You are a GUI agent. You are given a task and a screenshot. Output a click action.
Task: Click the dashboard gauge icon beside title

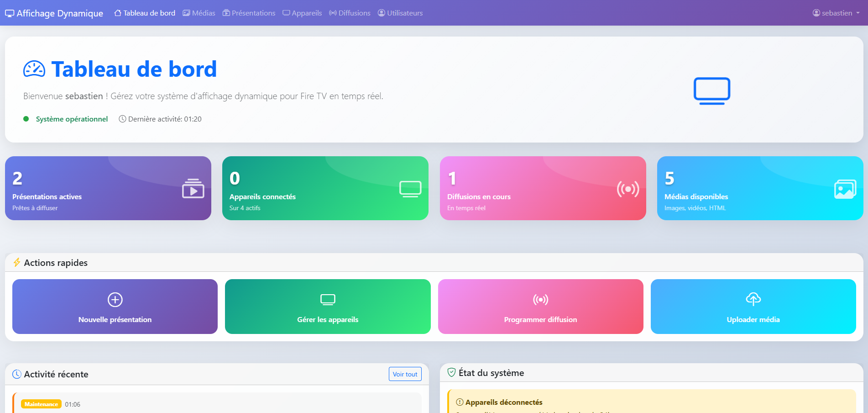[34, 69]
